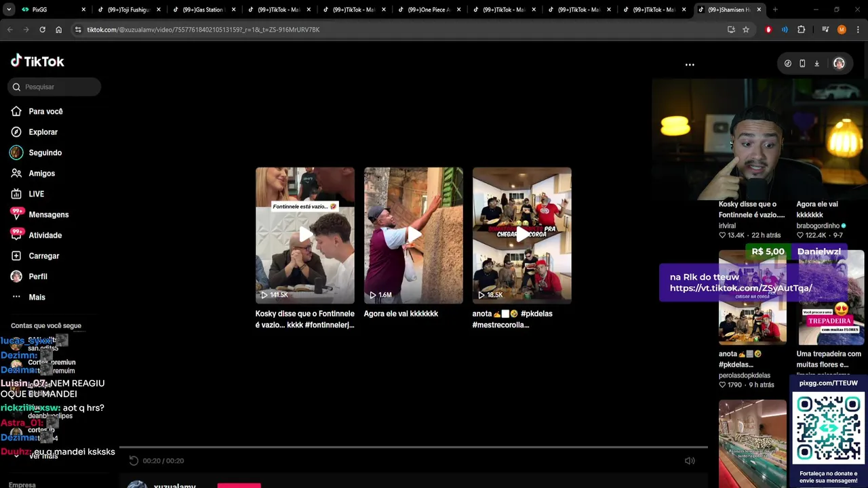Open the Chrome three-dot menu
Screen dimensions: 868x488
(x=858, y=30)
